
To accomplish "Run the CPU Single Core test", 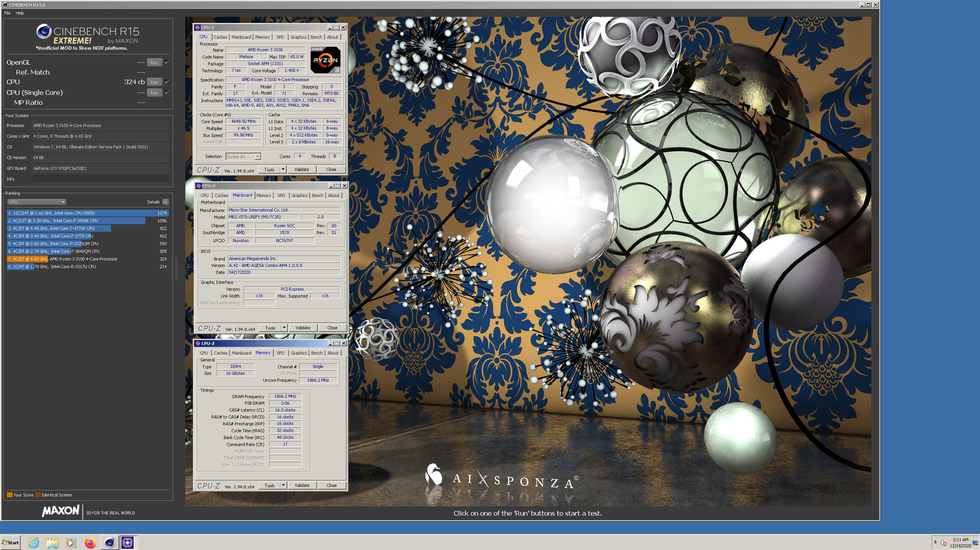I will 154,93.
